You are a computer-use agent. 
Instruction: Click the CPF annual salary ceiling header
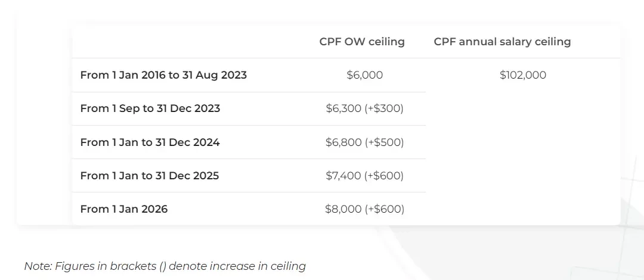coord(502,42)
